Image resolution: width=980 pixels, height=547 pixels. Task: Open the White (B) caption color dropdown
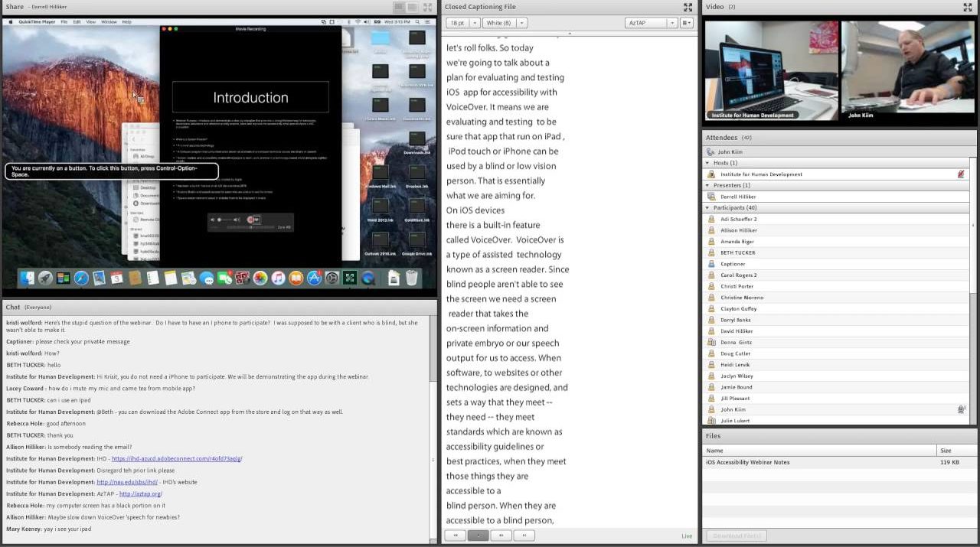(505, 23)
